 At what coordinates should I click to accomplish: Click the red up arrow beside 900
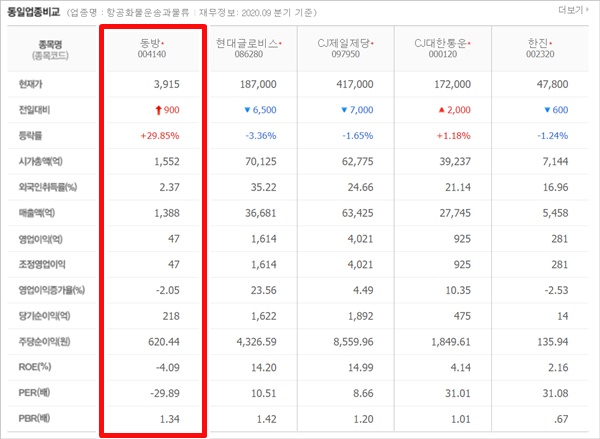(158, 110)
